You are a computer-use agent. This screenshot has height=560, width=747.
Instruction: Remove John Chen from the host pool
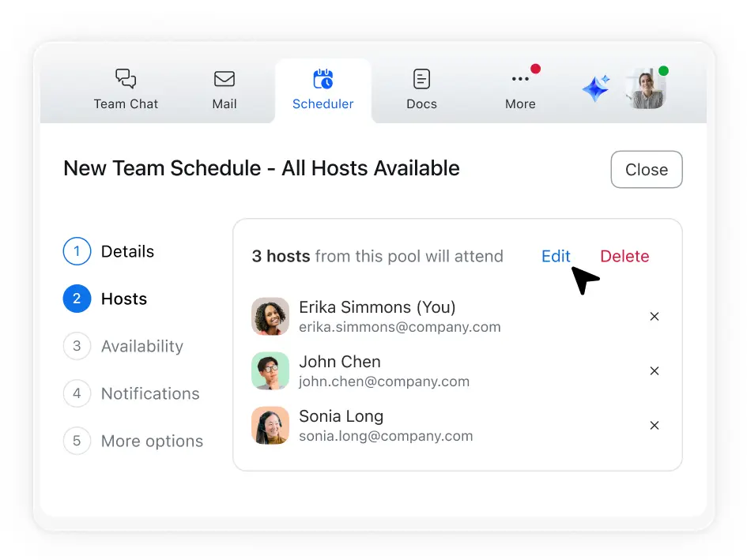pos(655,370)
